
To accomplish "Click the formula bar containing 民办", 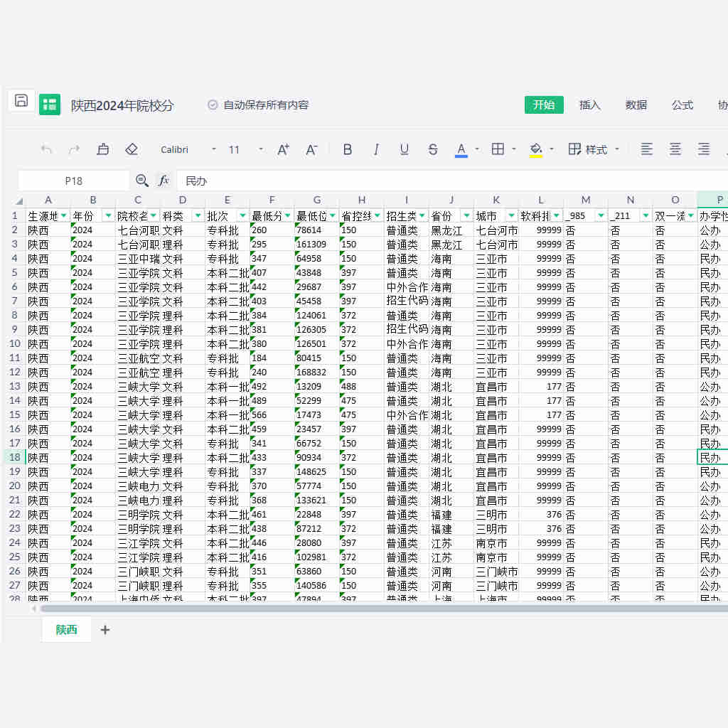I will [x=452, y=181].
